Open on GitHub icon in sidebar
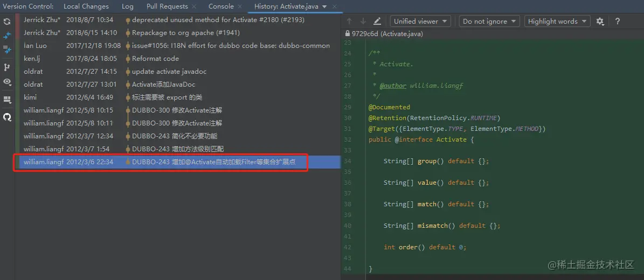The image size is (644, 280). pyautogui.click(x=7, y=117)
